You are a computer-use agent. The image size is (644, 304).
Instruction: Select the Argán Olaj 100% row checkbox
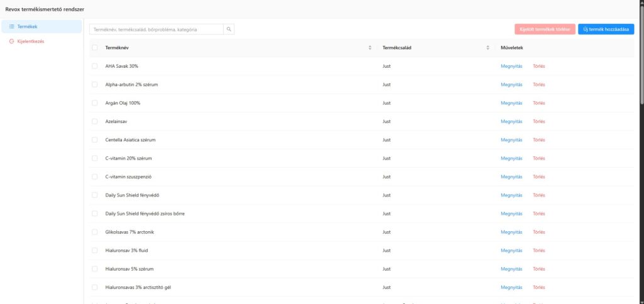[95, 103]
